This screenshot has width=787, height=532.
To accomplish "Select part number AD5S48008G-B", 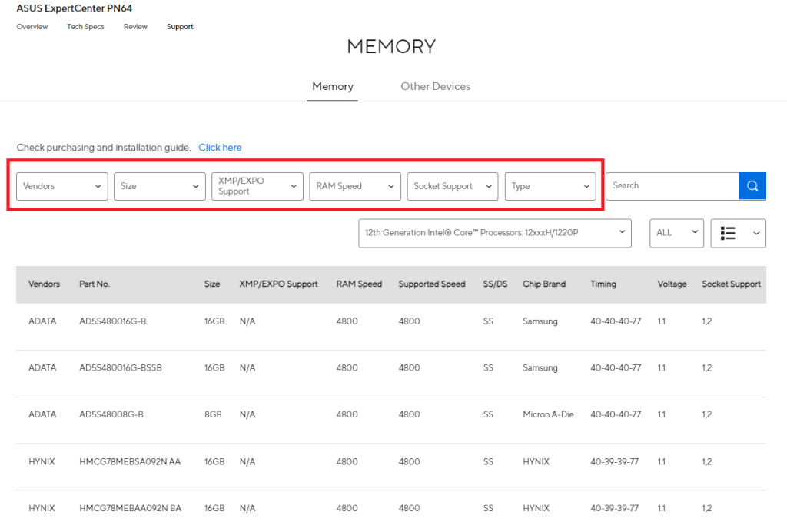I will tap(111, 414).
